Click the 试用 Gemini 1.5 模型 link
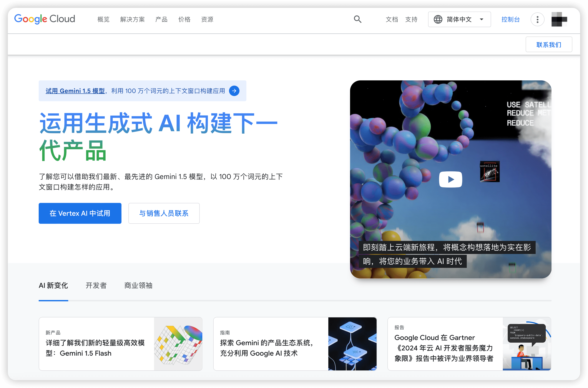 point(75,91)
